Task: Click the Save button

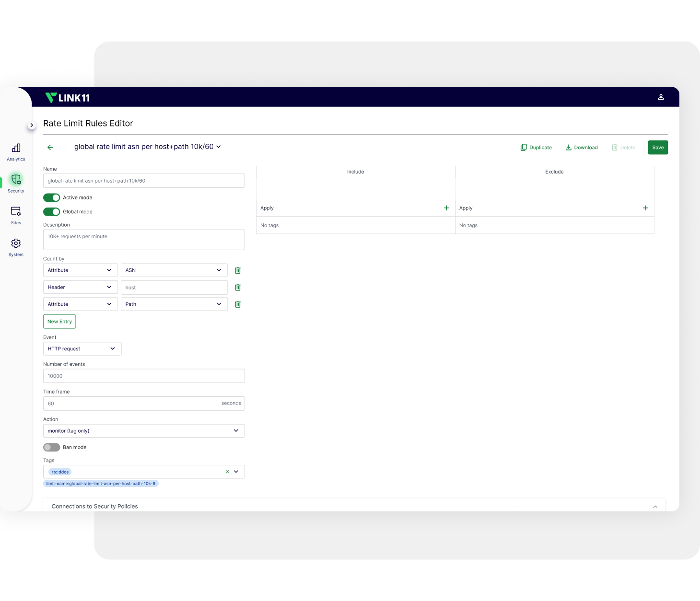Action: tap(658, 148)
